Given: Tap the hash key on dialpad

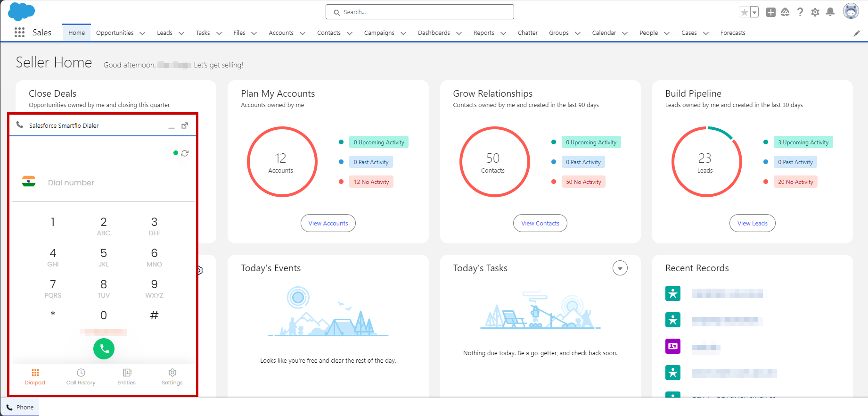Looking at the screenshot, I should click(x=154, y=315).
